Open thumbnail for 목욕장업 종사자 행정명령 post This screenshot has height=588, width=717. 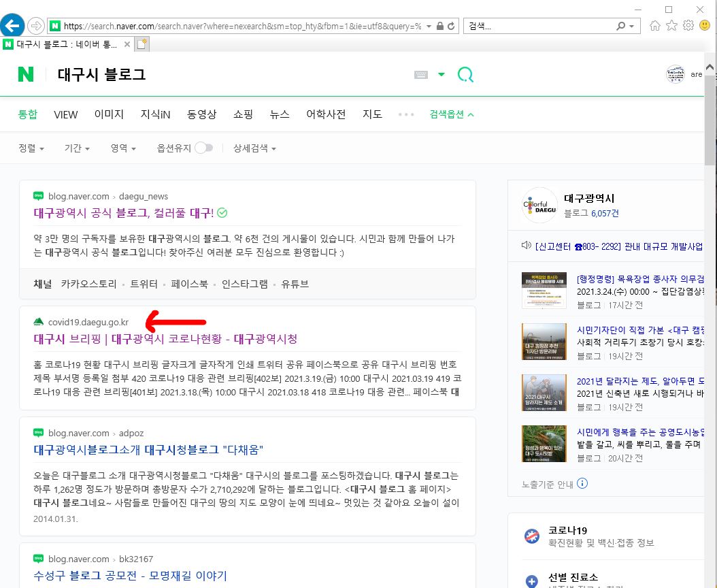tap(544, 291)
